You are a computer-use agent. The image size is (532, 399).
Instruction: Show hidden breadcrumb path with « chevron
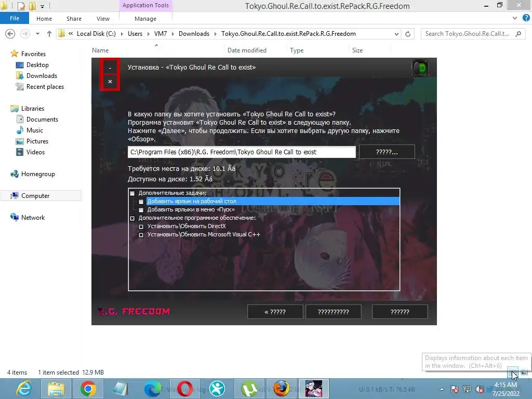[71, 34]
